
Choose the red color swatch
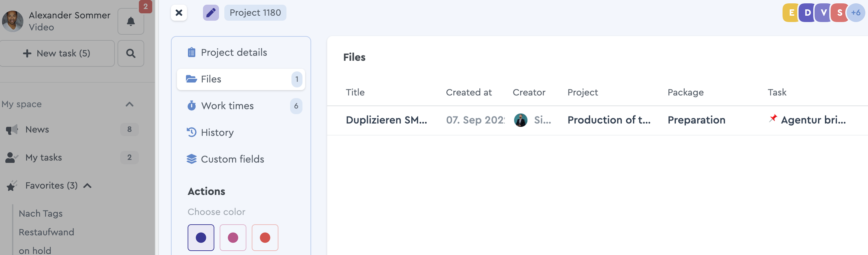click(x=265, y=238)
